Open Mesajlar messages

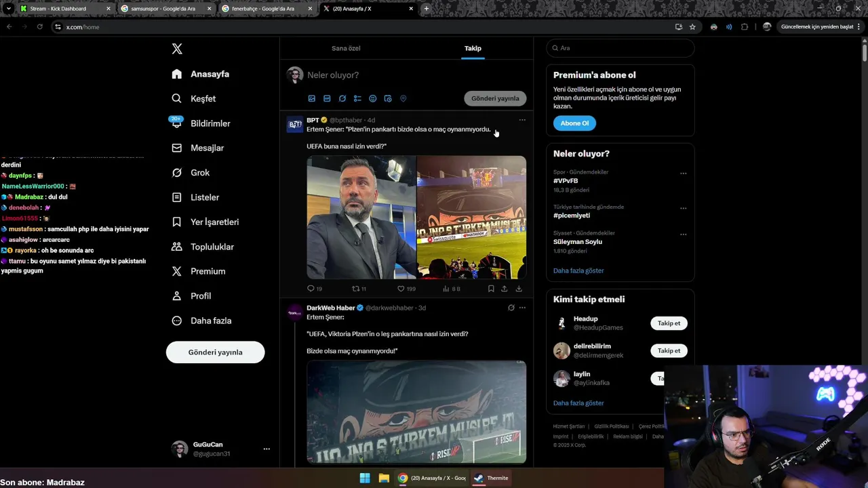coord(197,148)
